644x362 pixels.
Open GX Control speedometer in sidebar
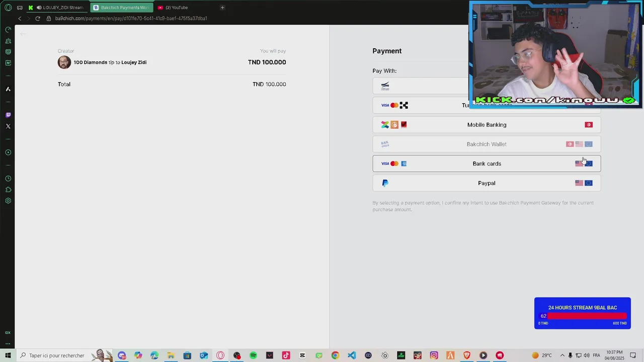8,30
